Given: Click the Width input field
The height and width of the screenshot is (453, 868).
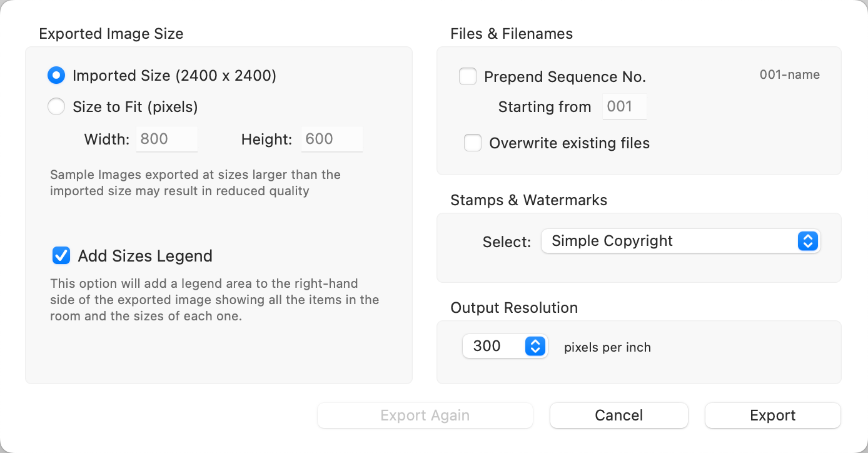Looking at the screenshot, I should point(167,139).
